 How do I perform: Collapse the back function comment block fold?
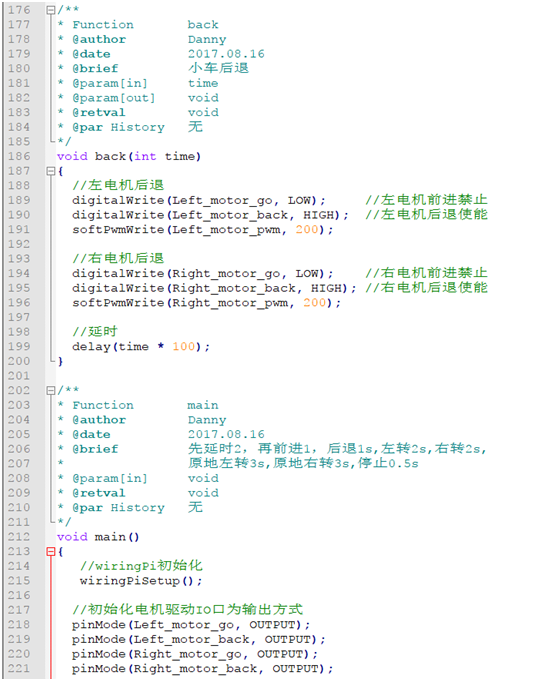tap(51, 10)
